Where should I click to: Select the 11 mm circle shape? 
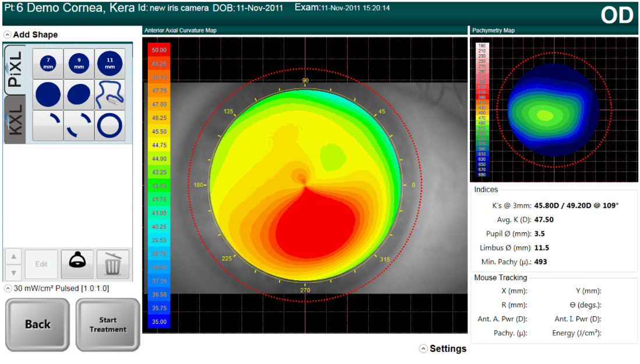pos(110,63)
